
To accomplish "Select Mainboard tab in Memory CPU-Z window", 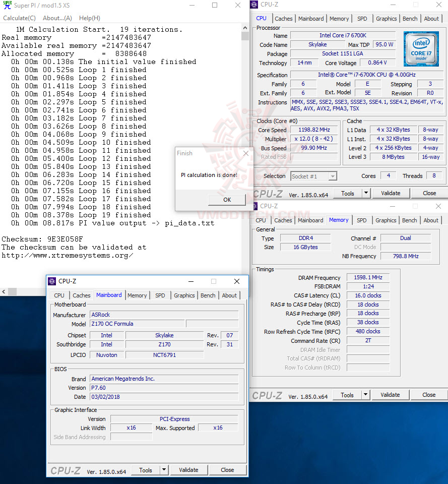I will coord(310,220).
